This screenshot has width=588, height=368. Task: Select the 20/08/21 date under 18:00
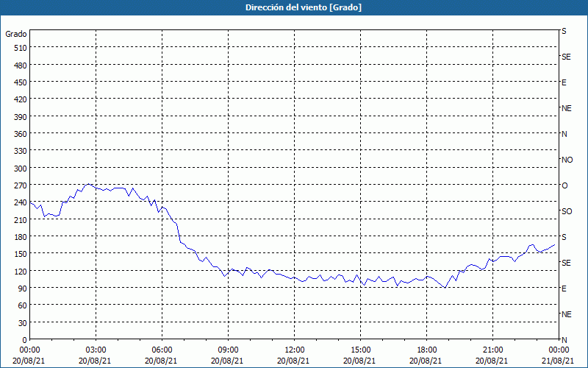[426, 361]
